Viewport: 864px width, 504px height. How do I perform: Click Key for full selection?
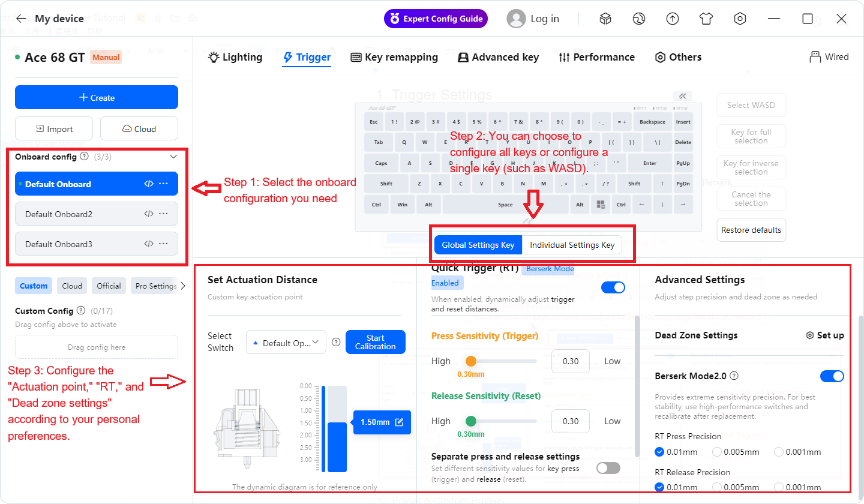click(751, 136)
